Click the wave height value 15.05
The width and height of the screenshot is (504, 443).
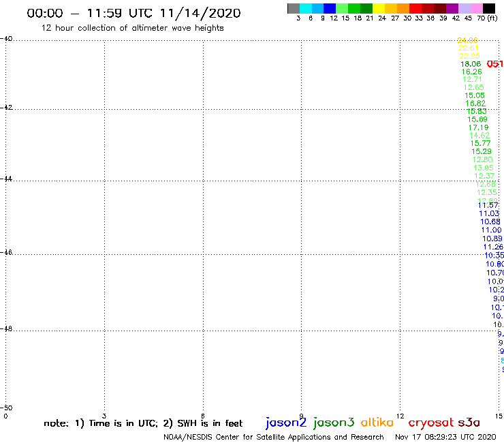tap(475, 95)
